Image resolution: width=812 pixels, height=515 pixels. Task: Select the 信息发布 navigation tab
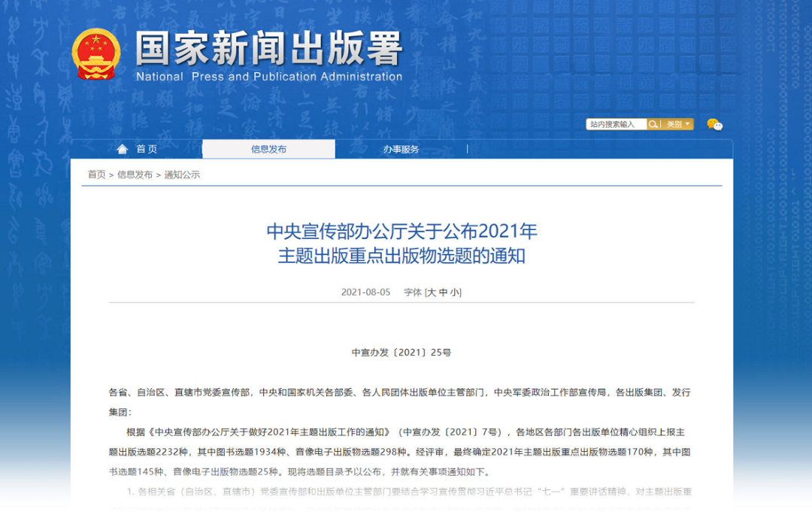[268, 149]
